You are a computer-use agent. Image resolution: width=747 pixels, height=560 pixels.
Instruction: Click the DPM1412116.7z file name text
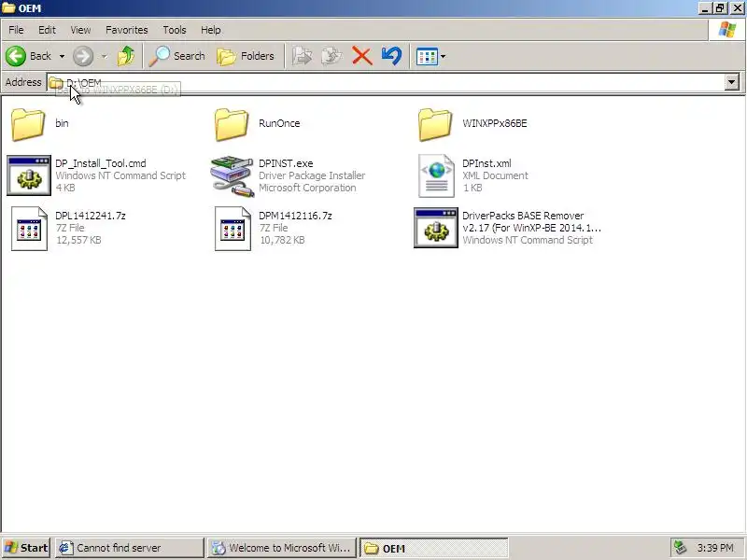tap(295, 216)
